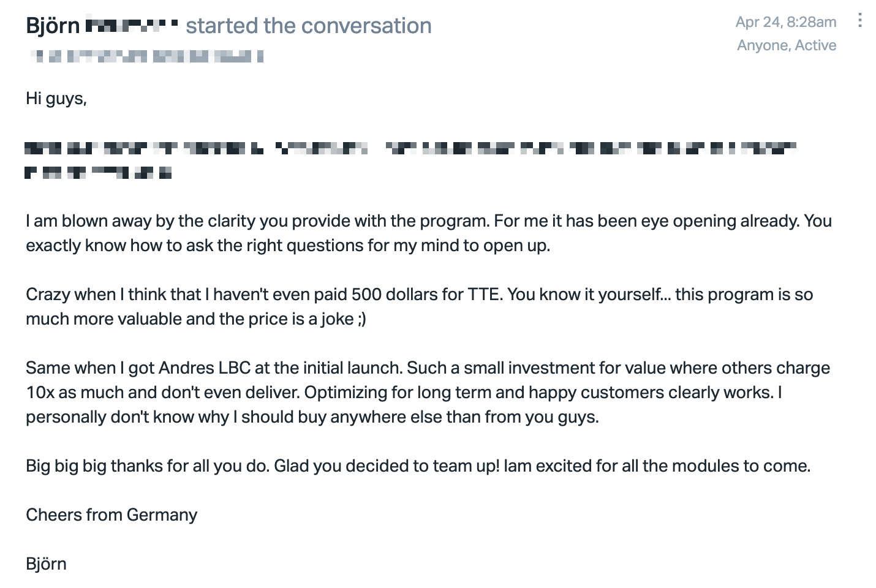The height and width of the screenshot is (588, 876).
Task: Click the 'Hi guys,' greeting line
Action: pos(56,99)
